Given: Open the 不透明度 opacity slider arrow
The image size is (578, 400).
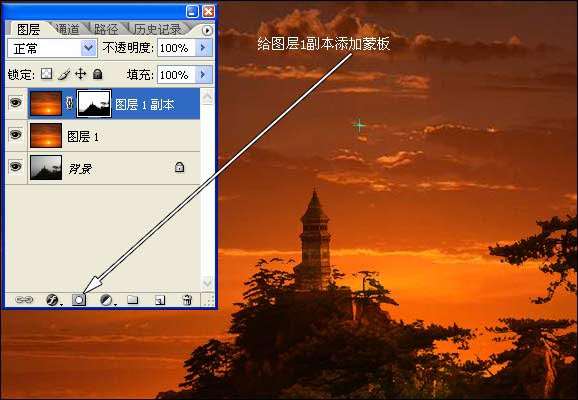Looking at the screenshot, I should click(203, 48).
